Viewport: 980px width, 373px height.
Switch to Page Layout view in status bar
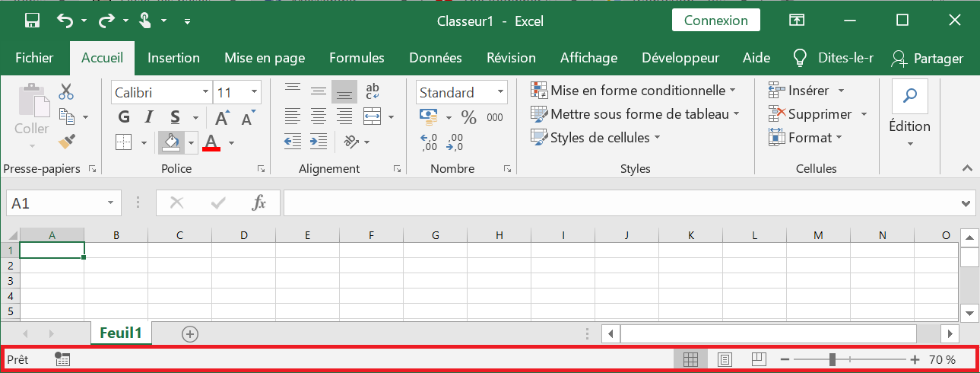click(725, 359)
